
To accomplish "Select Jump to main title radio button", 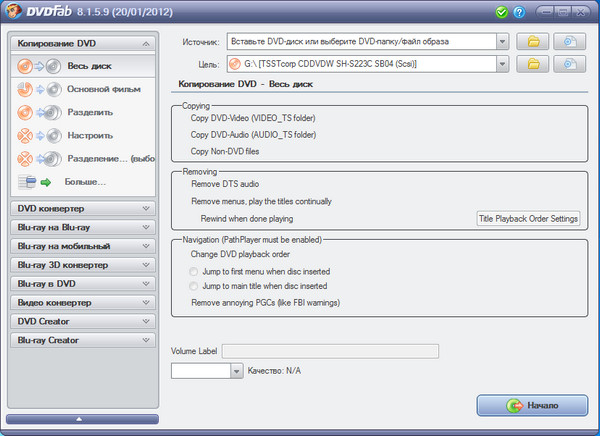I will click(x=194, y=286).
